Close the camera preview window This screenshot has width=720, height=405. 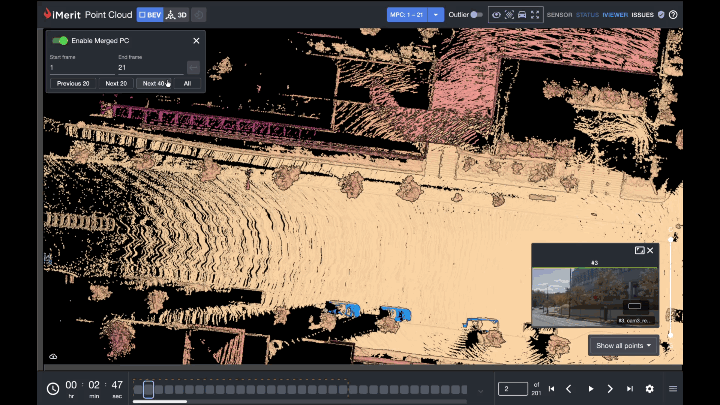click(x=650, y=250)
